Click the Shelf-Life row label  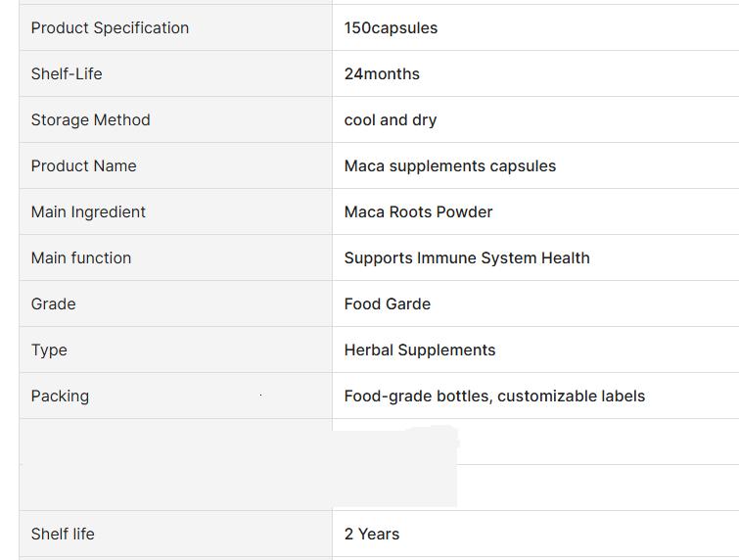point(67,73)
